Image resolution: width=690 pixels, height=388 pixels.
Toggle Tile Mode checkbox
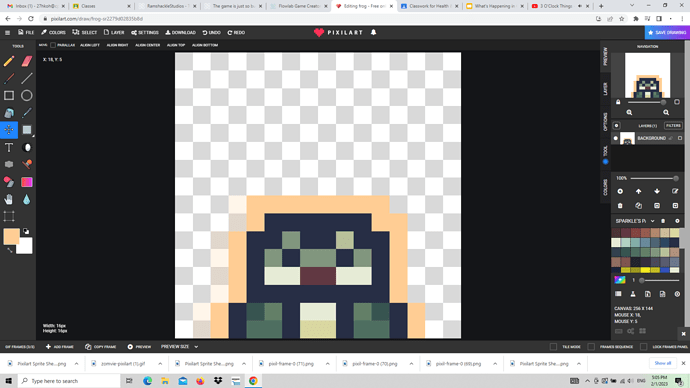553,347
